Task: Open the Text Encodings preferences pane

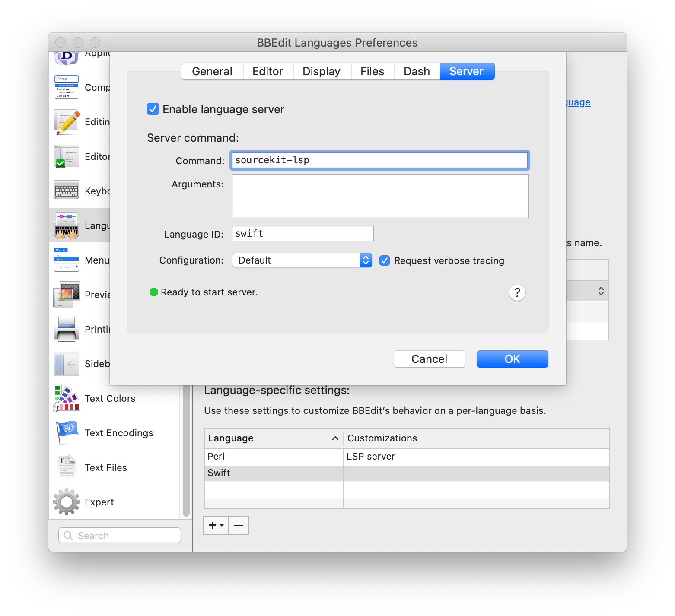Action: pos(119,432)
